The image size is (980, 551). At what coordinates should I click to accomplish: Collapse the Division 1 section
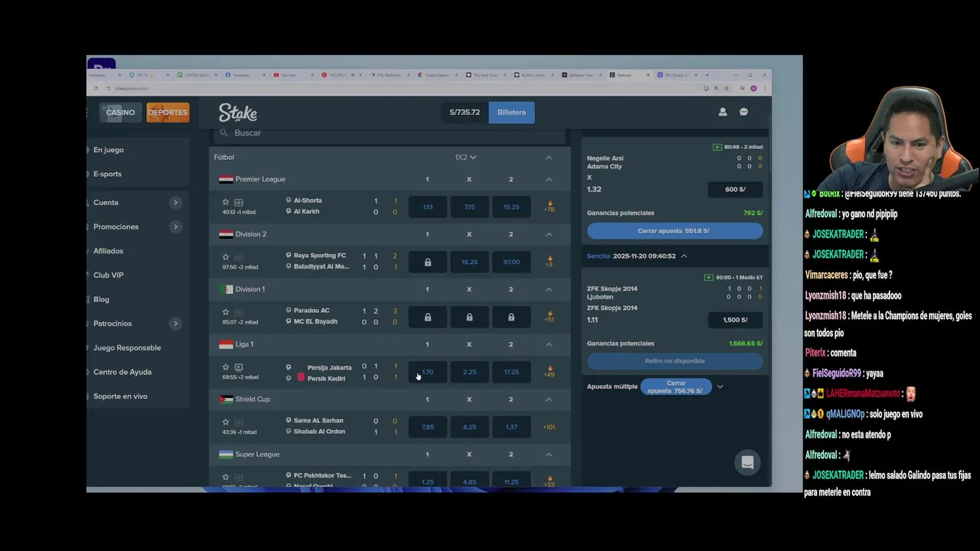[549, 289]
